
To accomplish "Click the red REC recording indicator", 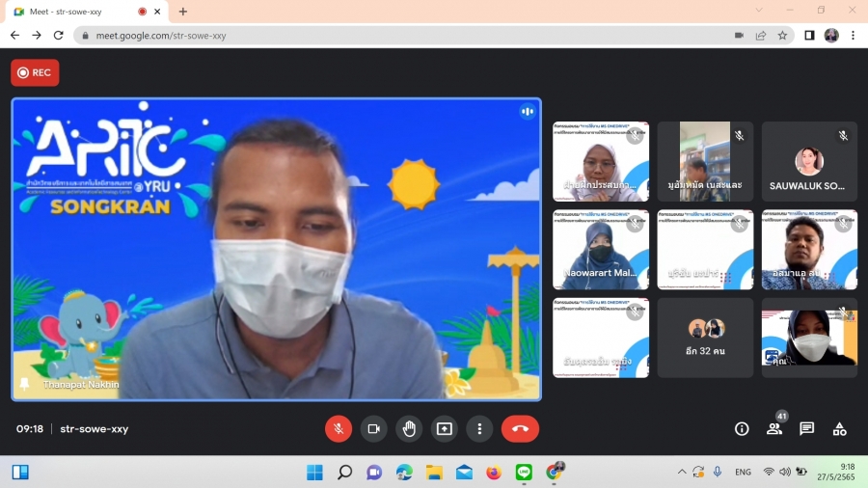I will [x=35, y=72].
